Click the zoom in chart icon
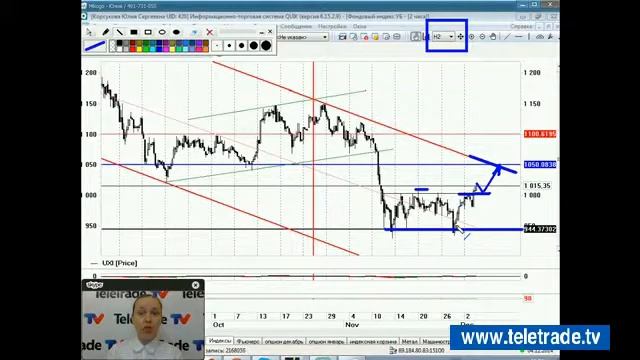Viewport: 640px width, 360px height. 471,37
